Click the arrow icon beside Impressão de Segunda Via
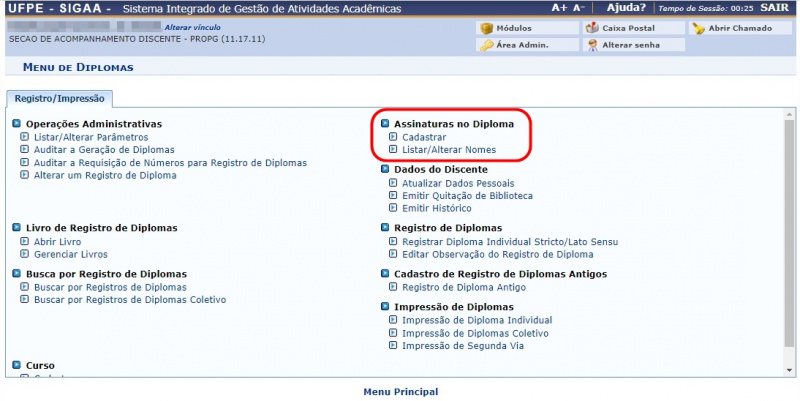This screenshot has height=401, width=800. [392, 345]
